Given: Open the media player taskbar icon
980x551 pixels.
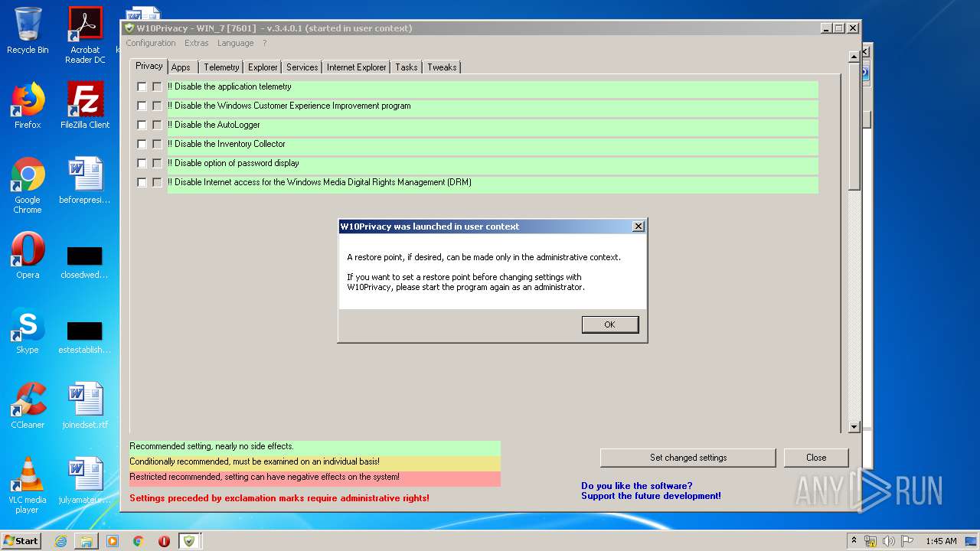Looking at the screenshot, I should [113, 541].
